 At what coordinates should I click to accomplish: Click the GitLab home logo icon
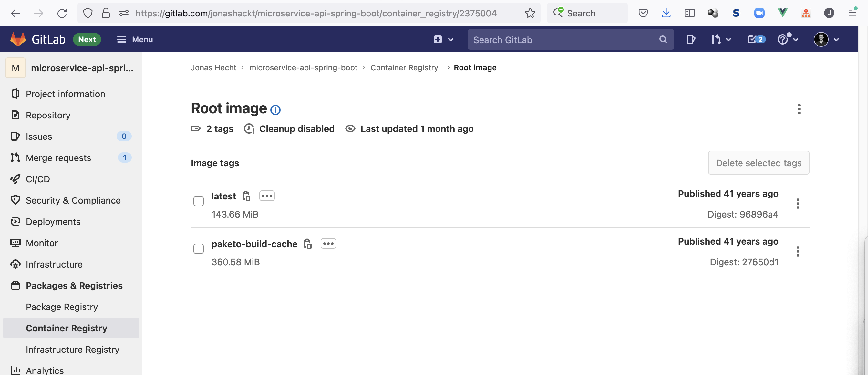click(17, 39)
